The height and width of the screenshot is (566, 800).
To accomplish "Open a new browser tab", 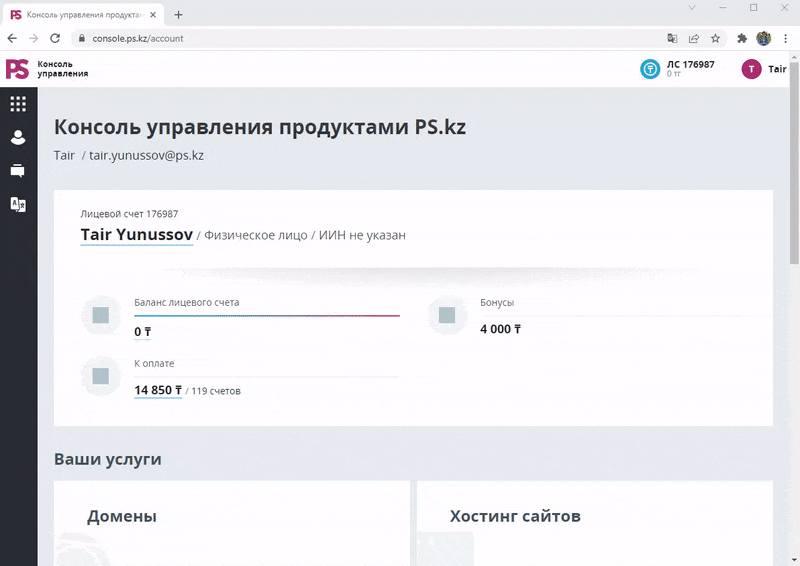I will coord(178,15).
